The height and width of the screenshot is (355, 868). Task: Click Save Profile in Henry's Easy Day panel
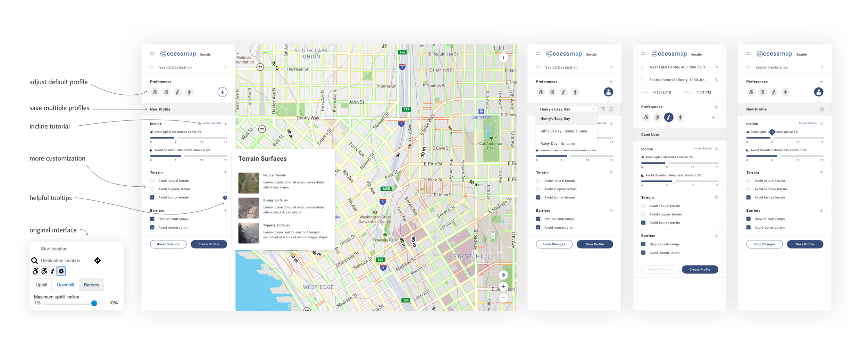click(x=595, y=244)
